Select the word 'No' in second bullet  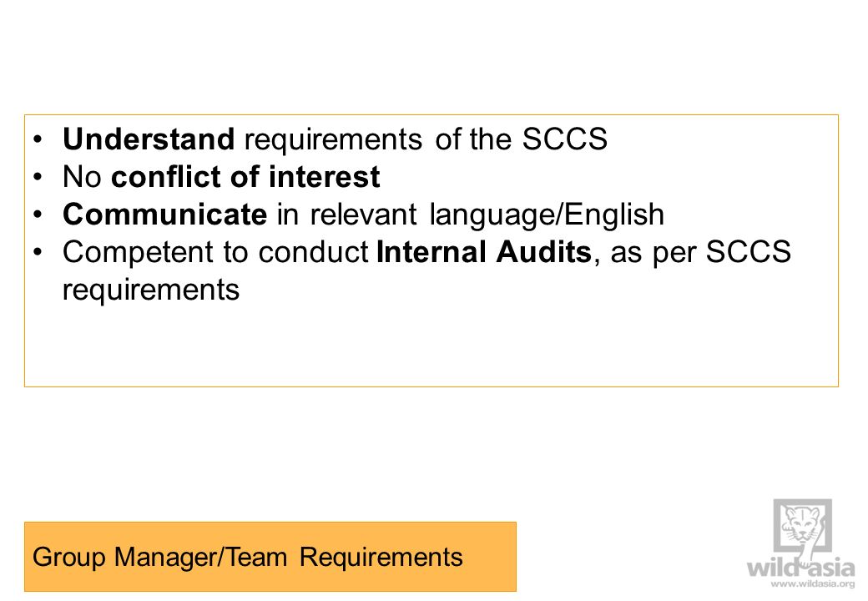(82, 177)
